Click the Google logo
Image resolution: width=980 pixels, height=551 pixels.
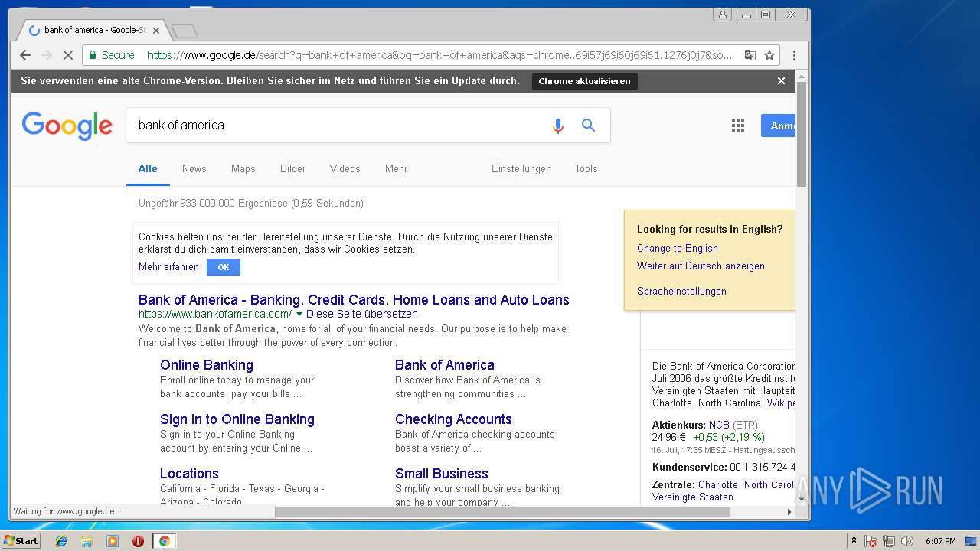(x=67, y=126)
